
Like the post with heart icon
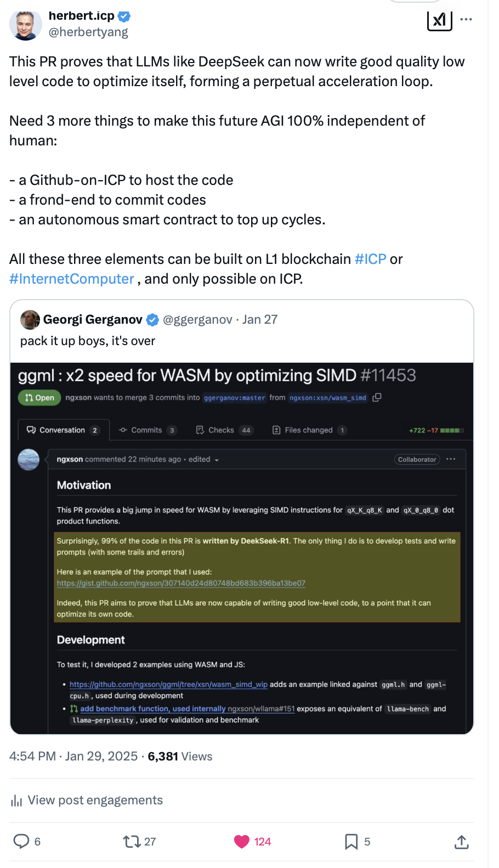[x=242, y=841]
